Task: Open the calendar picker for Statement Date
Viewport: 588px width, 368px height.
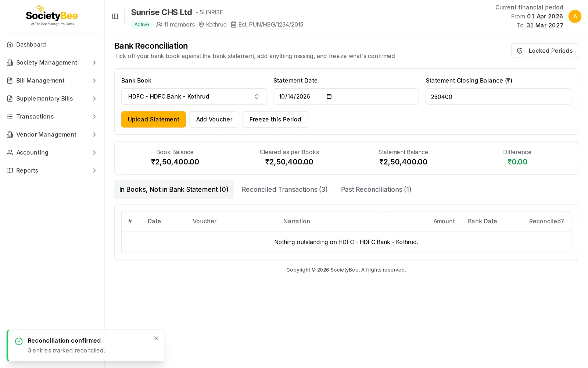Action: point(329,96)
